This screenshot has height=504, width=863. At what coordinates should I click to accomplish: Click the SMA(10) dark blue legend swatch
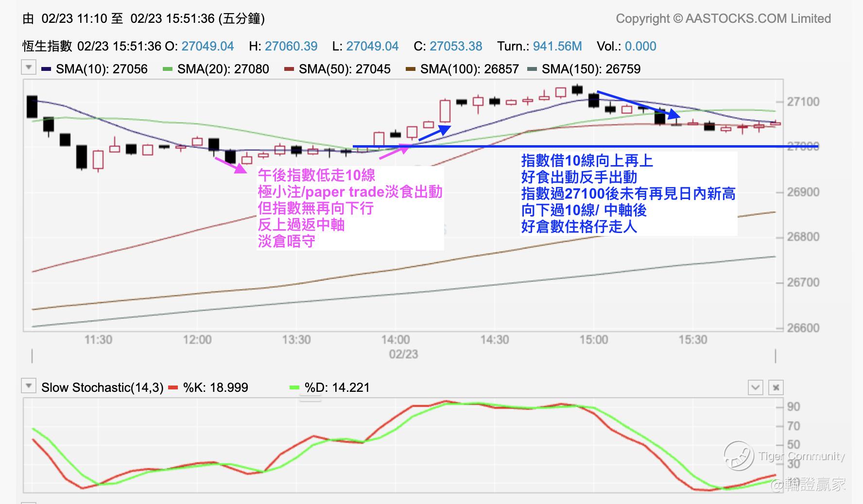tap(46, 69)
